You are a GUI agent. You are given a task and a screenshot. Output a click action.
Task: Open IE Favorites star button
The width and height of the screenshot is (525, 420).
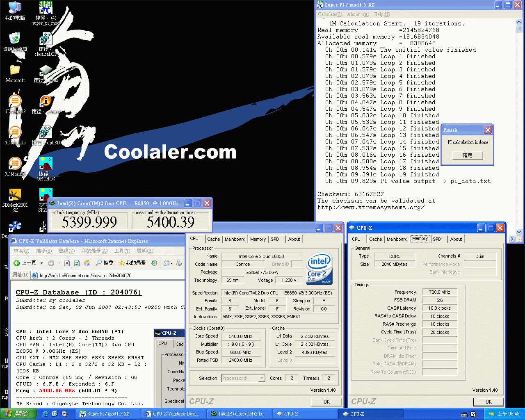(132, 263)
